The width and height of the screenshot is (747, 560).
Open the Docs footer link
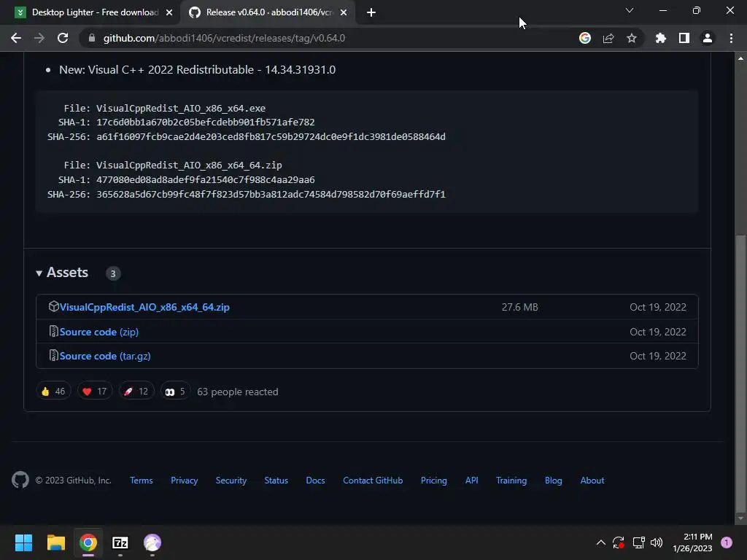tap(315, 481)
